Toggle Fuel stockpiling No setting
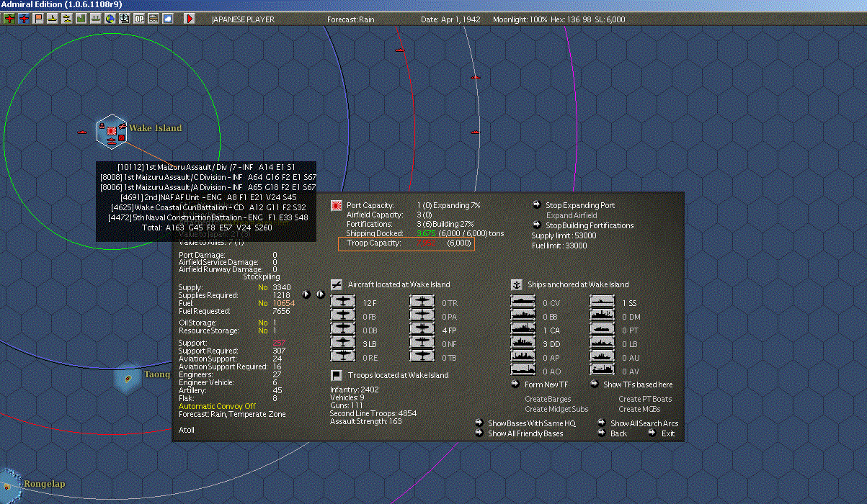 point(263,303)
